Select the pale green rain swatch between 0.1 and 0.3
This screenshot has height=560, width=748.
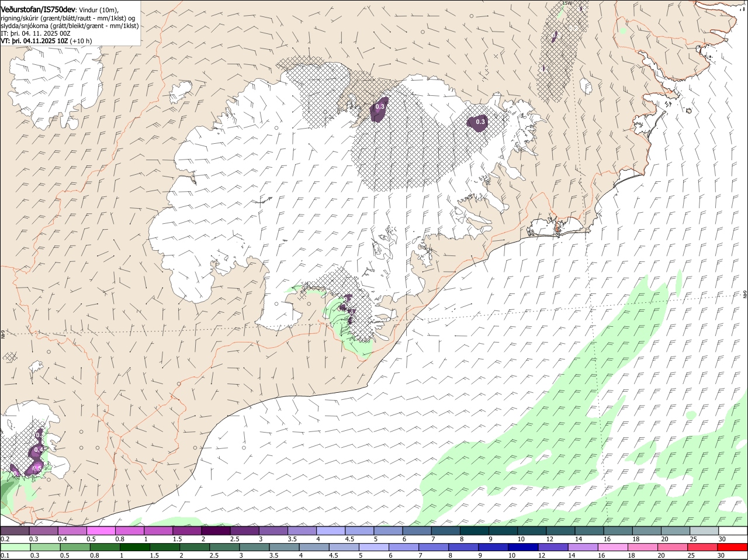point(15,548)
